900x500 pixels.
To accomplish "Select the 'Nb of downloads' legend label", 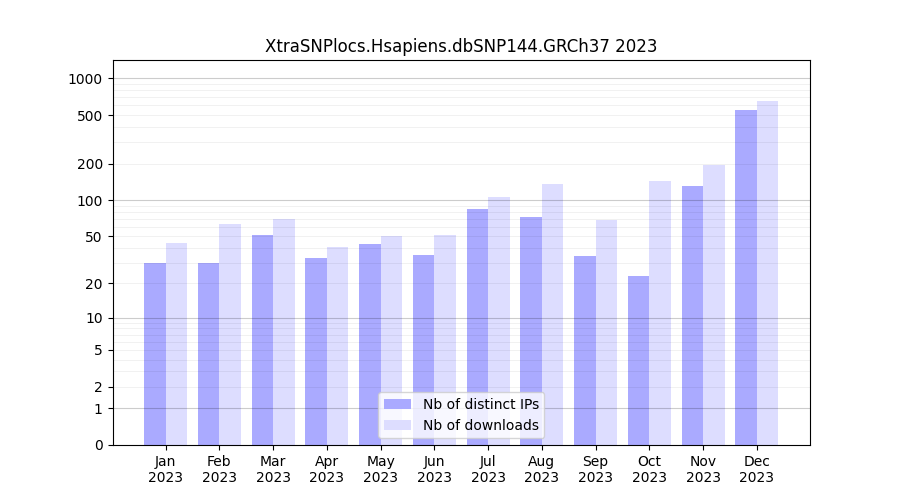I will click(x=480, y=425).
